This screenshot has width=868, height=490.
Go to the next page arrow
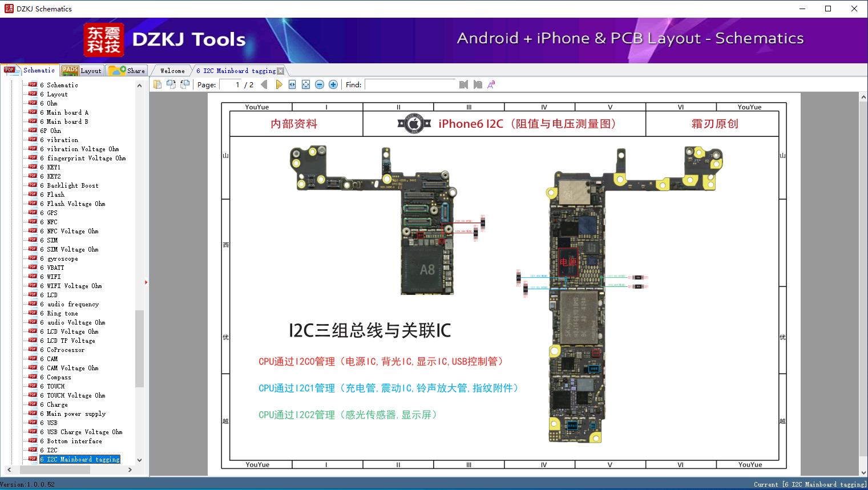tap(278, 84)
